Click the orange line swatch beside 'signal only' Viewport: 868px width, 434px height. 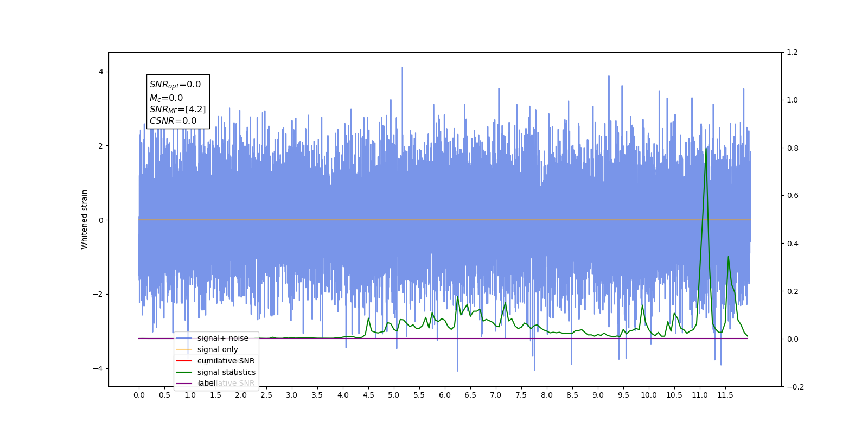click(x=184, y=349)
